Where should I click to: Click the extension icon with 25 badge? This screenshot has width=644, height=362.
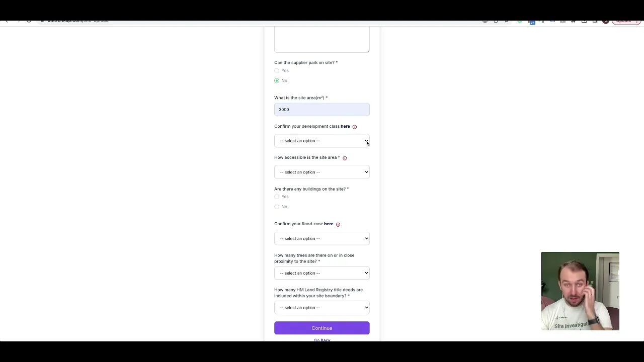click(x=532, y=22)
